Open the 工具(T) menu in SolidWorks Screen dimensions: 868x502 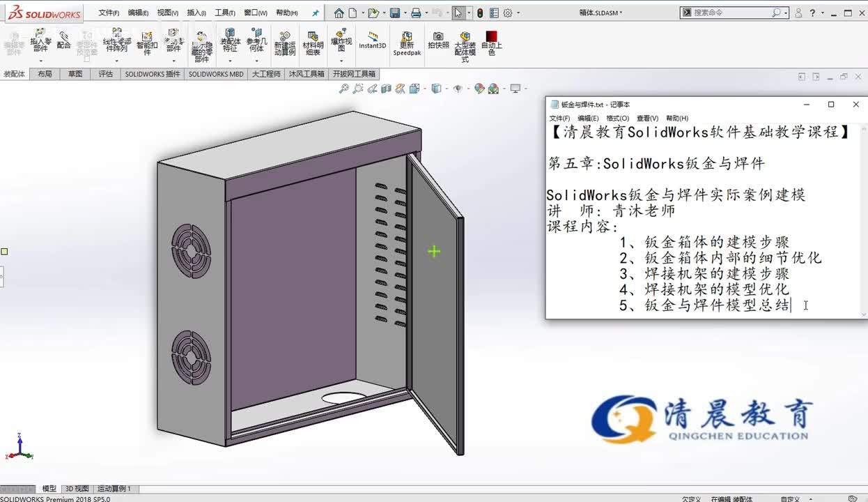(225, 13)
